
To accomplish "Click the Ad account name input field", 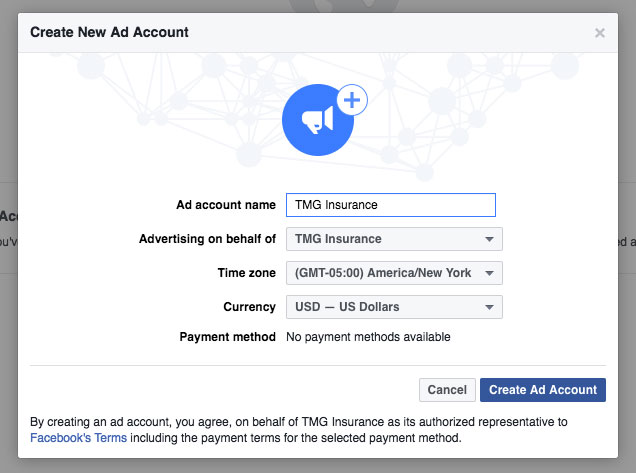I will 391,205.
